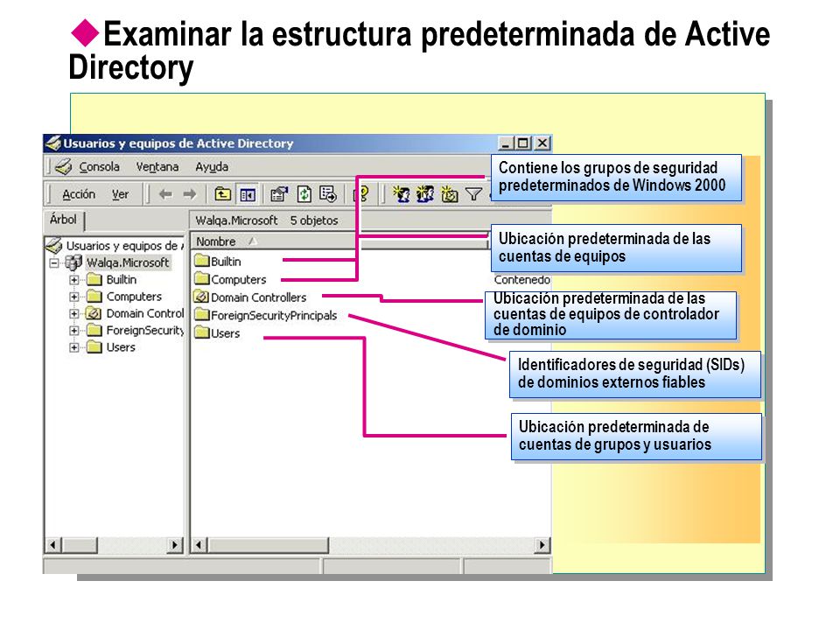Select Domain Control in the tree pane
The width and height of the screenshot is (840, 630).
[144, 313]
